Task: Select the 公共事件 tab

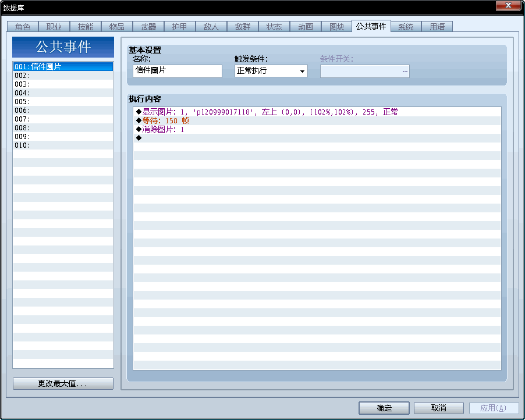Action: (371, 26)
